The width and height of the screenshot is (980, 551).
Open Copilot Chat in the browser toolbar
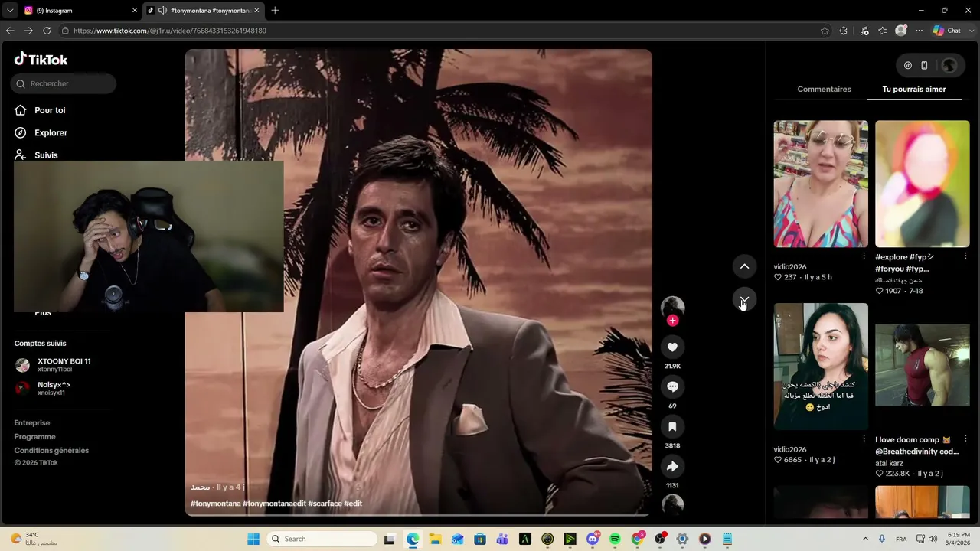(x=947, y=31)
